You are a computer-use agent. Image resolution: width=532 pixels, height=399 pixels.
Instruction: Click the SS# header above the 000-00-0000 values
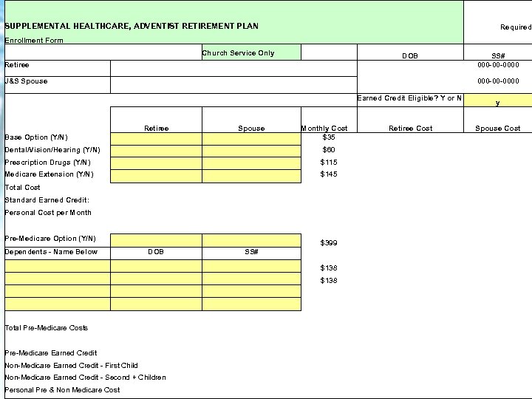[498, 55]
